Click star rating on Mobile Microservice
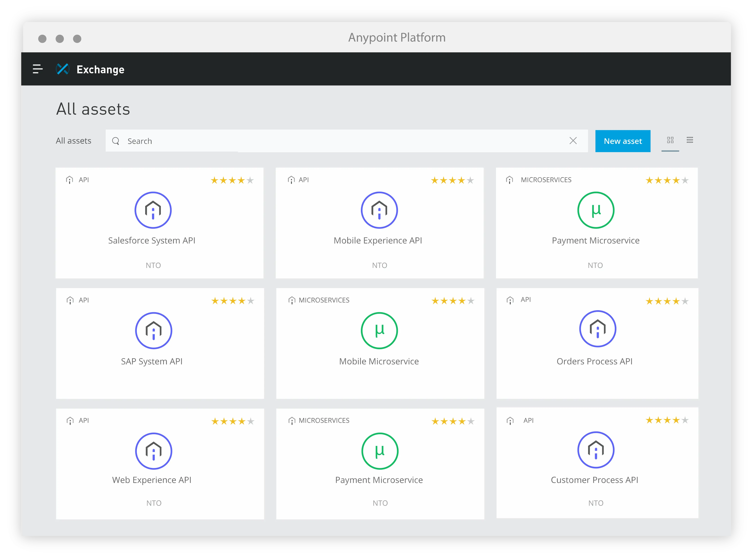This screenshot has width=754, height=560. 453,301
